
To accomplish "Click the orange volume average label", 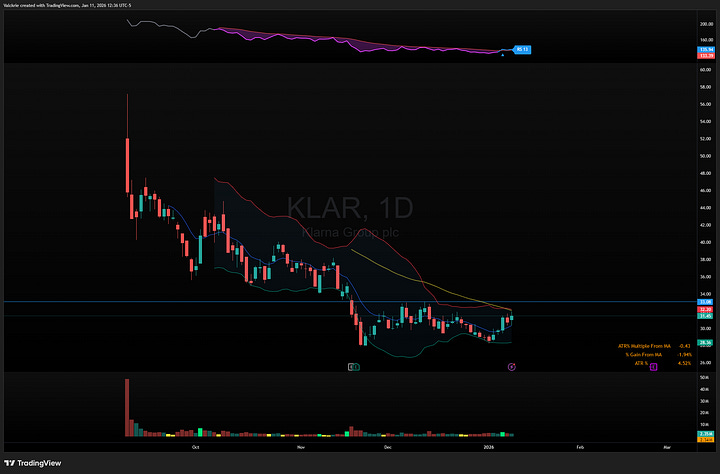I will click(705, 440).
